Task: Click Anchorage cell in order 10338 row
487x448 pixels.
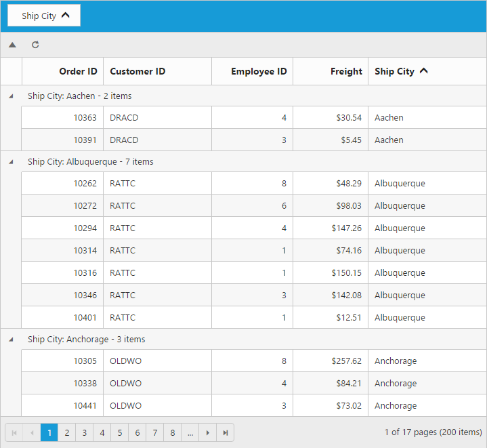Action: pos(427,384)
